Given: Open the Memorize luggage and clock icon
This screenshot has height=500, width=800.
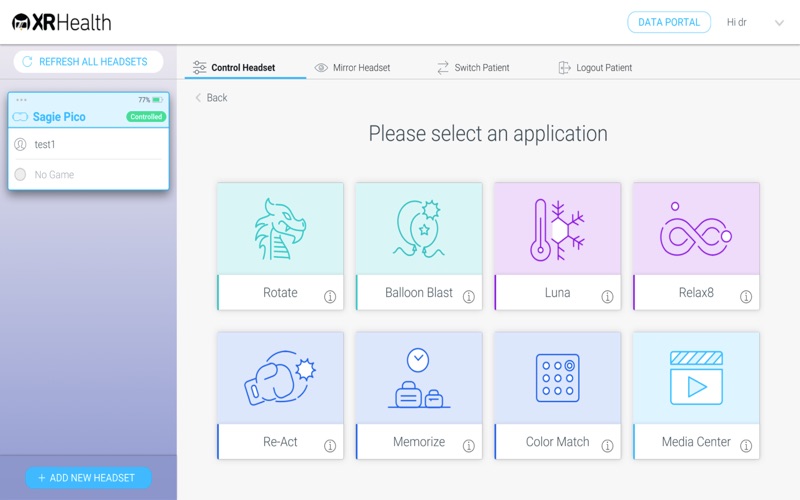Looking at the screenshot, I should (x=419, y=378).
